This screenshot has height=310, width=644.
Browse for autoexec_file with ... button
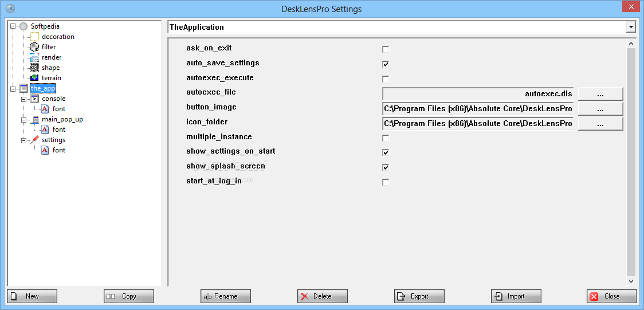pyautogui.click(x=600, y=94)
